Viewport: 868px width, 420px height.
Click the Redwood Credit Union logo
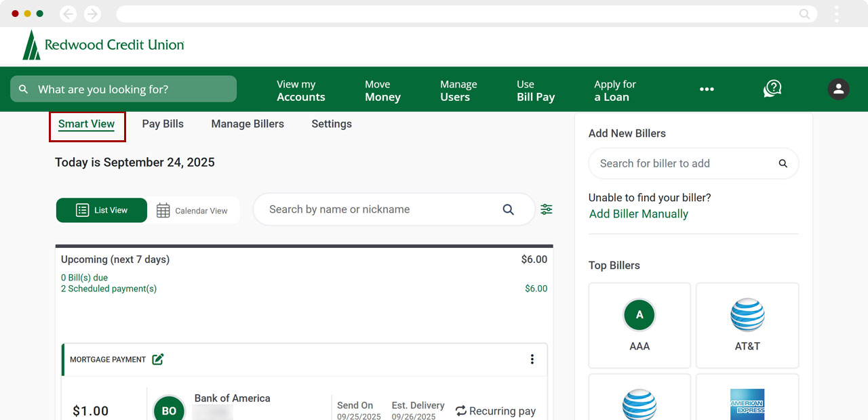pos(102,43)
